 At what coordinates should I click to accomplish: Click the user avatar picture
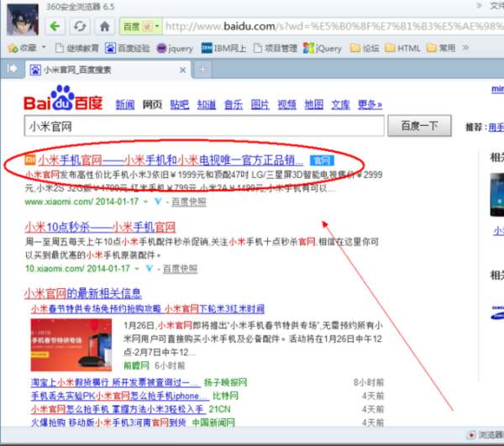coord(23,19)
